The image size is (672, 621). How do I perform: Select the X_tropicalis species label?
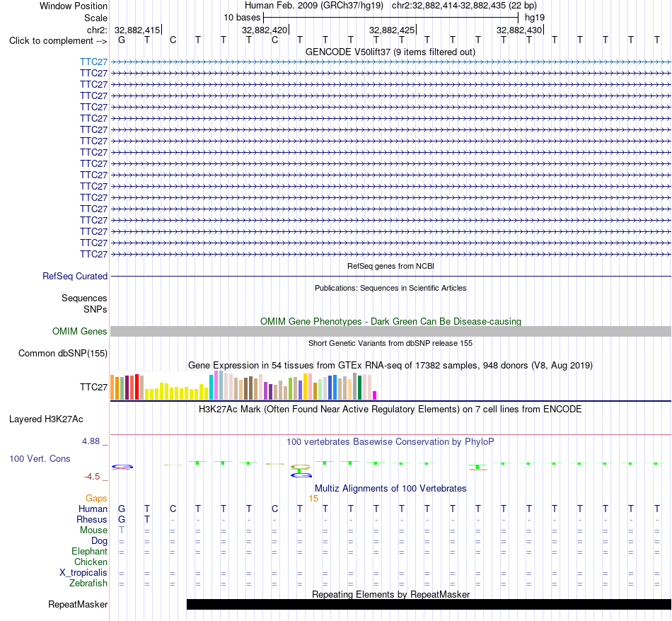pyautogui.click(x=83, y=573)
